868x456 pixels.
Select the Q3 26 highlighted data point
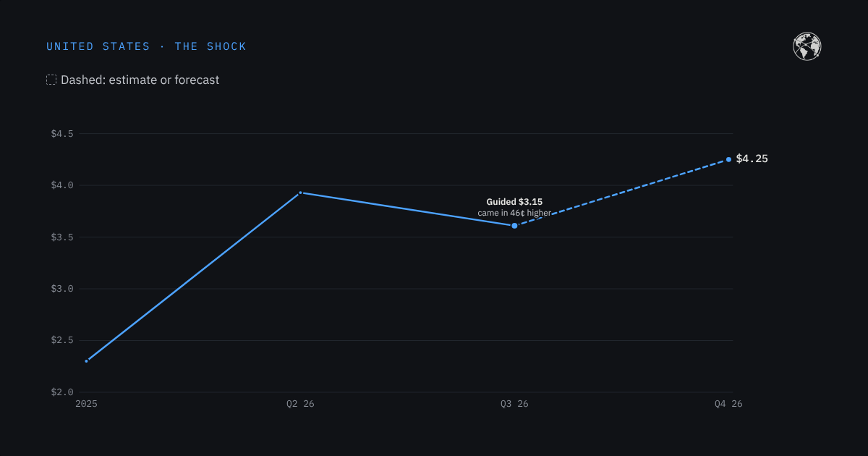point(514,226)
